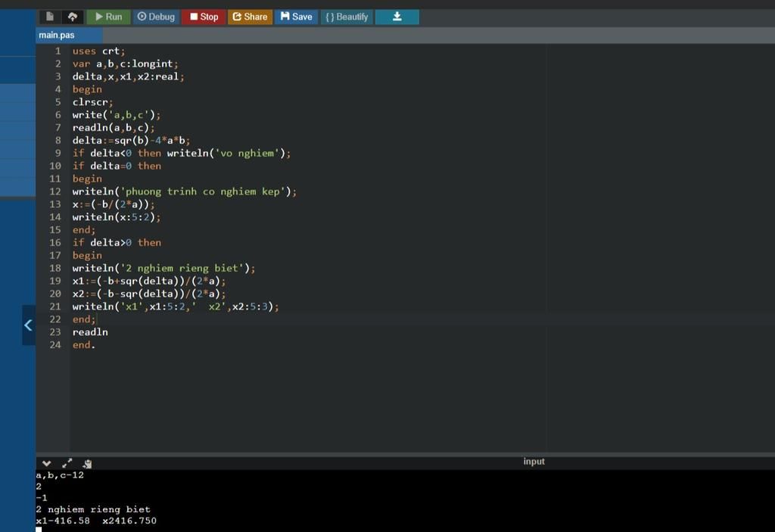775x532 pixels.
Task: Click line 'if delta=0 then'
Action: (x=117, y=166)
